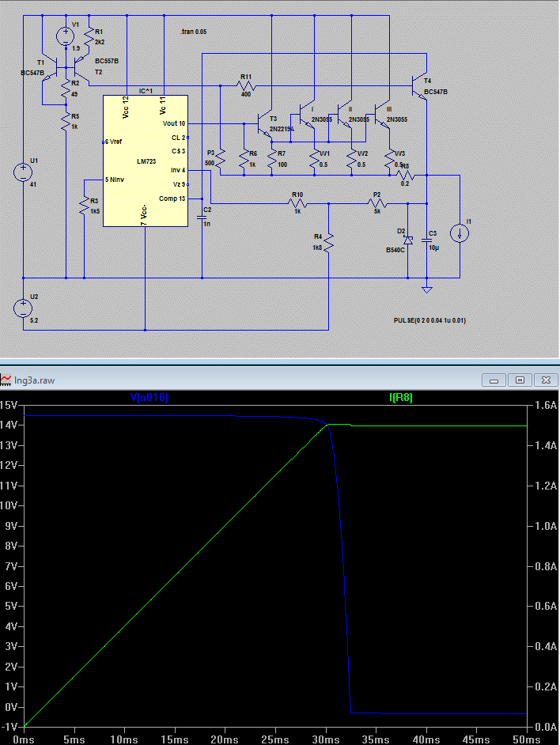Click the 50ms time axis label

point(527,739)
